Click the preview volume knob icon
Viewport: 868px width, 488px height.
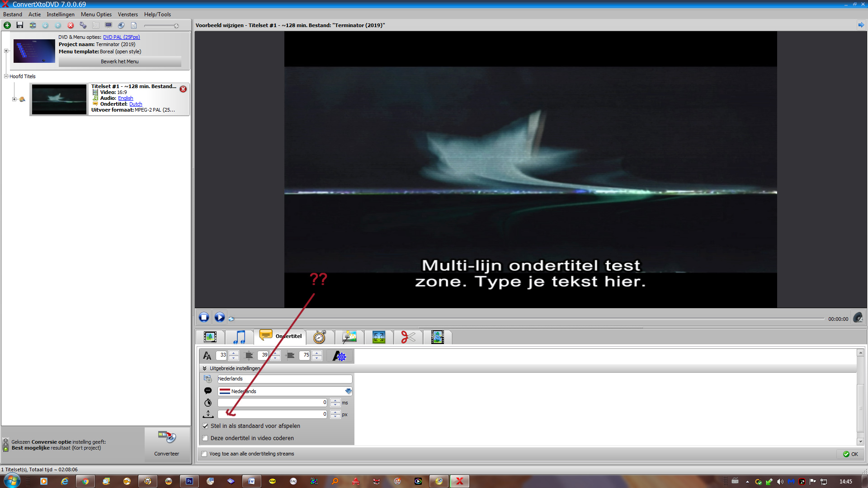pos(858,318)
